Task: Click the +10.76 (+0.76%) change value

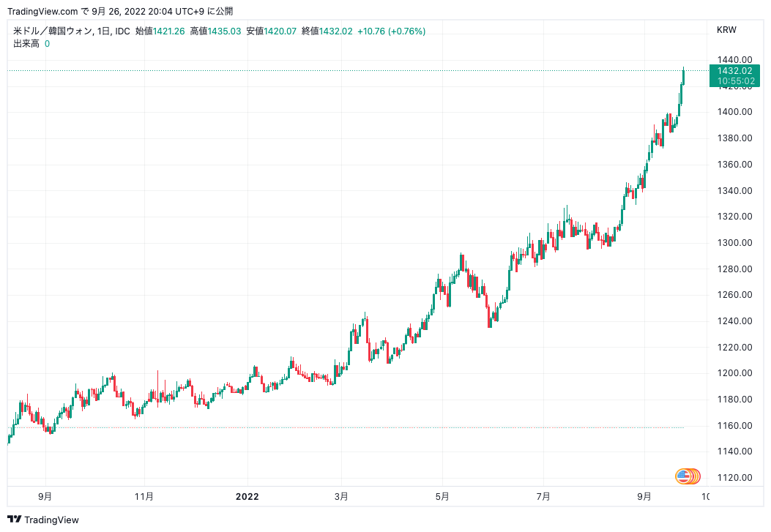Action: click(392, 31)
